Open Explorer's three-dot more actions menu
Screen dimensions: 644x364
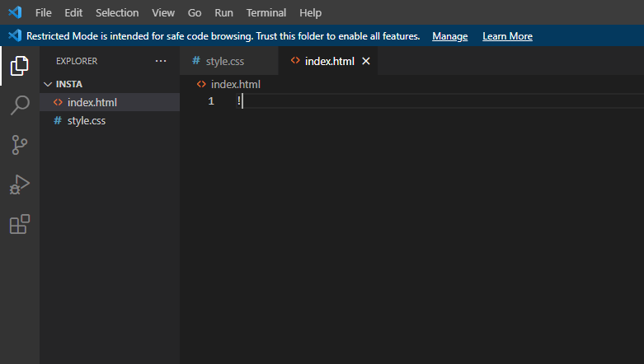click(x=161, y=61)
